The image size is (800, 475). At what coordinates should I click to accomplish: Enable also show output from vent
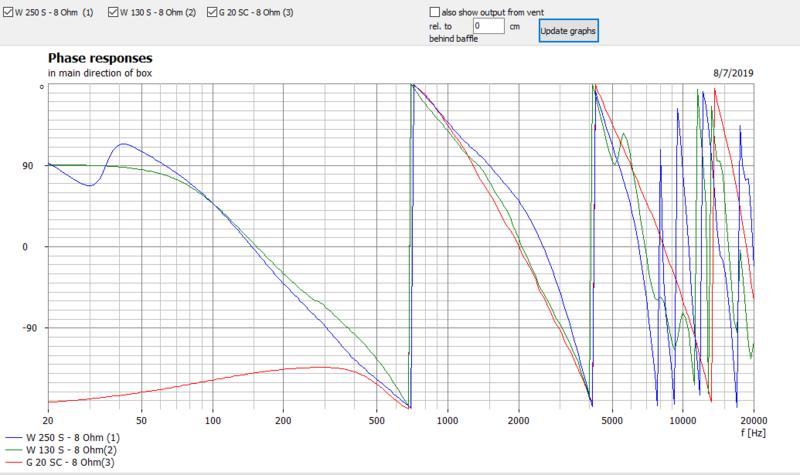click(434, 10)
